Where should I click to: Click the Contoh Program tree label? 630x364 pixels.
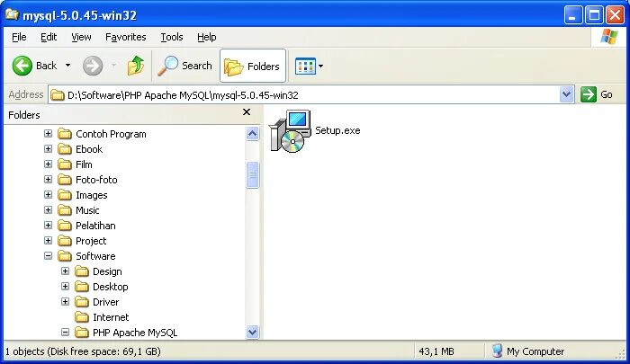click(x=111, y=134)
